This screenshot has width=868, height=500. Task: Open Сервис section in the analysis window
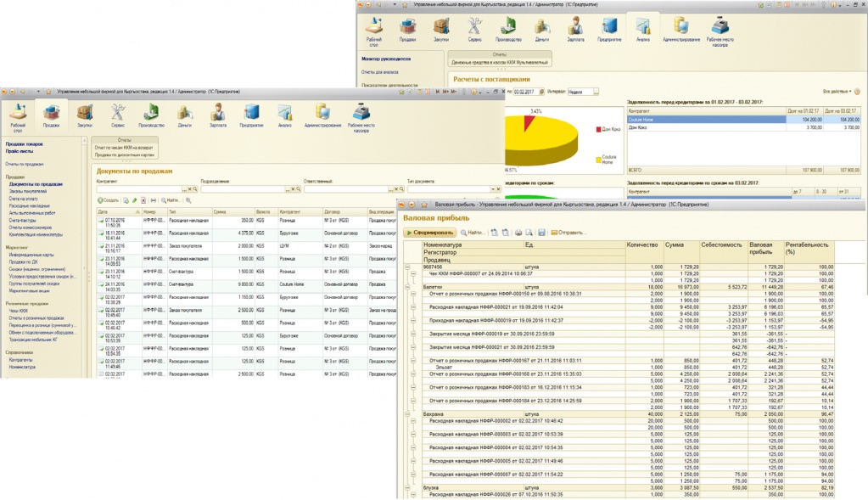click(x=474, y=30)
